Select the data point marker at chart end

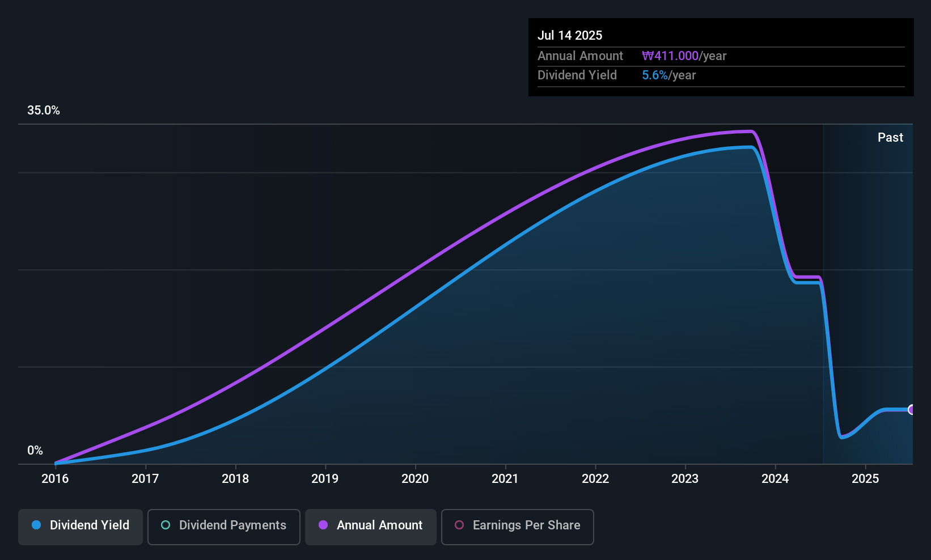912,410
